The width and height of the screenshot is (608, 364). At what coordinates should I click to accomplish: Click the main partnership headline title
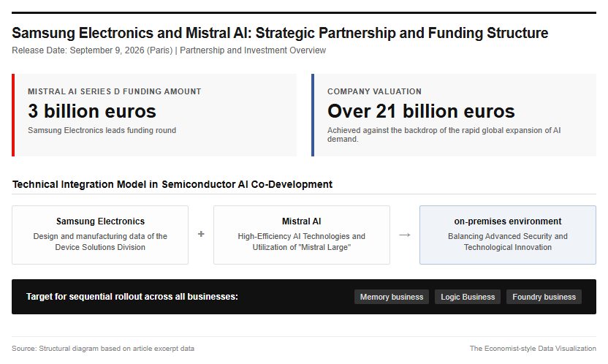coord(280,33)
